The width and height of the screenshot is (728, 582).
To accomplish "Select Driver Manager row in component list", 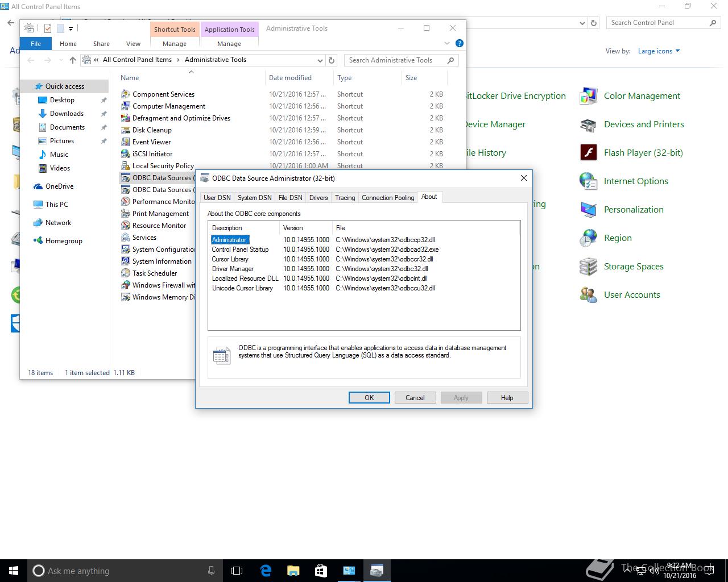I will 364,269.
